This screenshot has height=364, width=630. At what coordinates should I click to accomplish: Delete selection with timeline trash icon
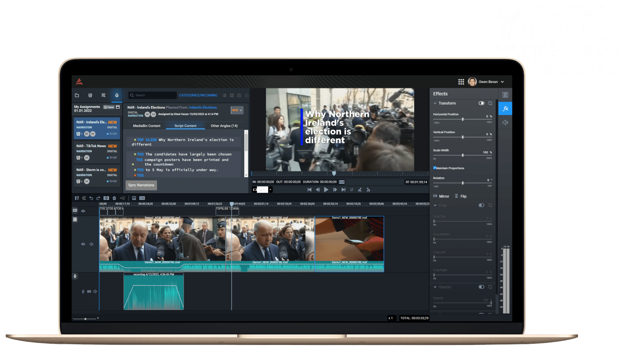[114, 198]
